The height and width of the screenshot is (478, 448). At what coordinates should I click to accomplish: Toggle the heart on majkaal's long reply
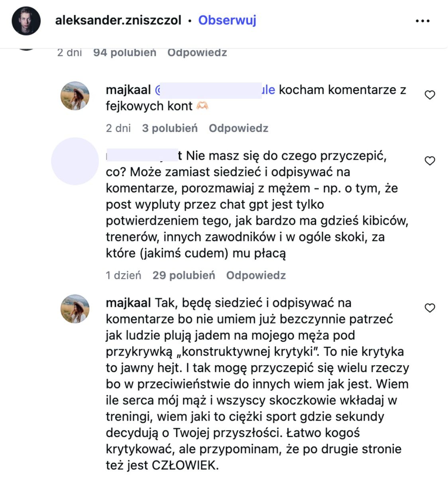[430, 308]
